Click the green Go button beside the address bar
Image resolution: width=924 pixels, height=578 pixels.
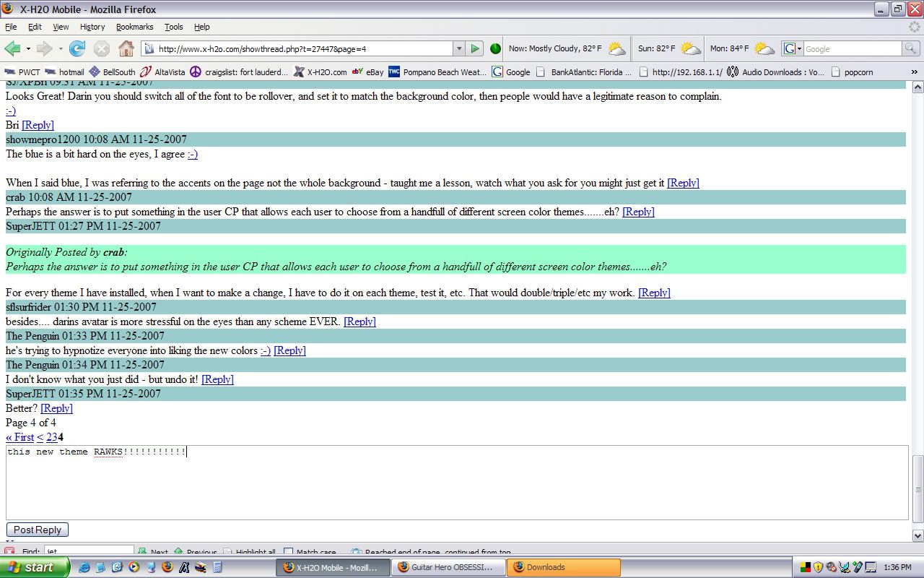pos(475,48)
